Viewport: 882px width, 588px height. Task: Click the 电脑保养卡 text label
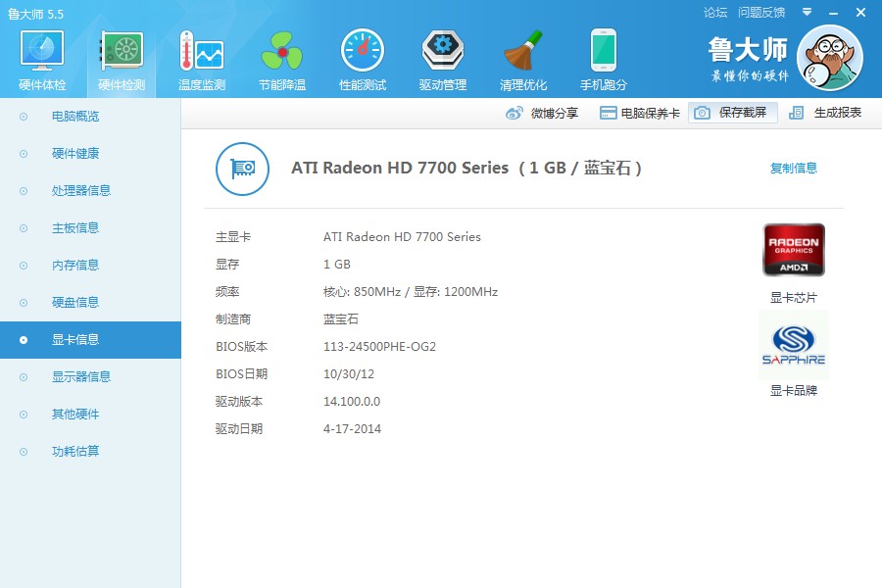pos(651,113)
